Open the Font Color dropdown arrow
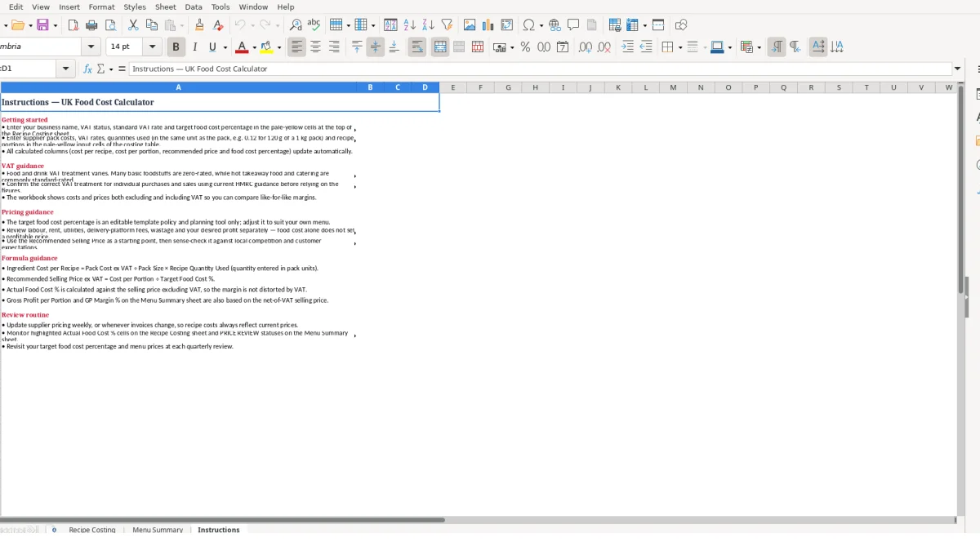980x551 pixels. pos(254,47)
